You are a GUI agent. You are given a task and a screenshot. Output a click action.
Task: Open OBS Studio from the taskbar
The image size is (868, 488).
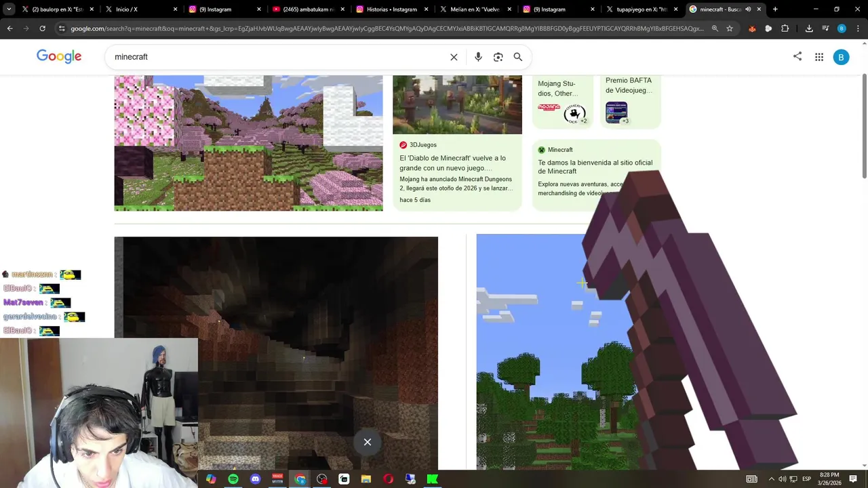coord(322,479)
